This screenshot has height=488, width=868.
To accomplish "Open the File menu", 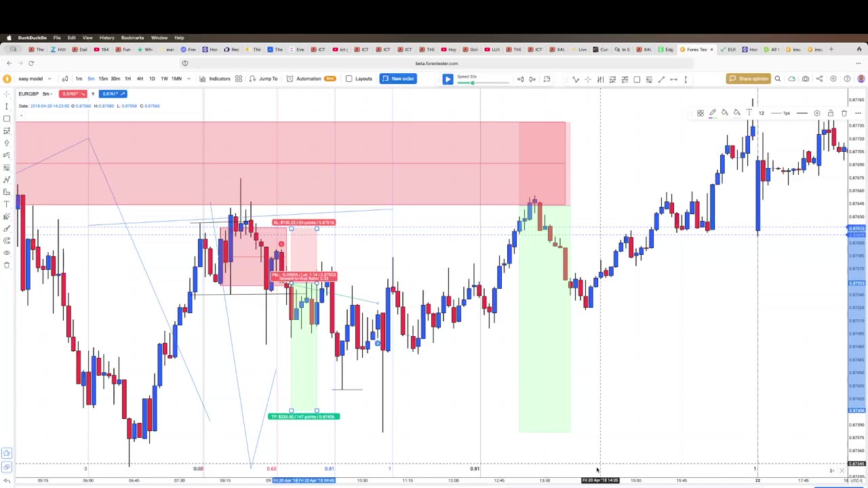I will 57,37.
